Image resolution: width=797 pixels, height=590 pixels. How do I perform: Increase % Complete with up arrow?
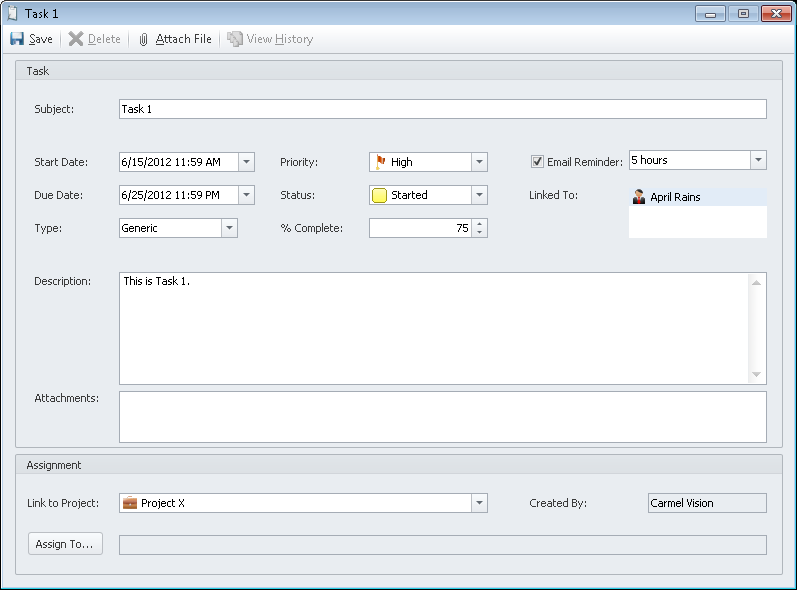click(480, 223)
